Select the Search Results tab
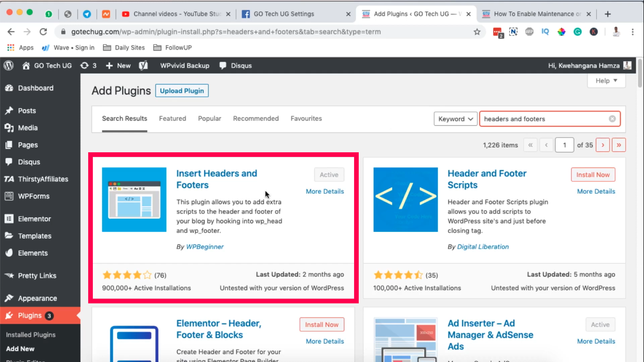This screenshot has width=644, height=362. [125, 118]
